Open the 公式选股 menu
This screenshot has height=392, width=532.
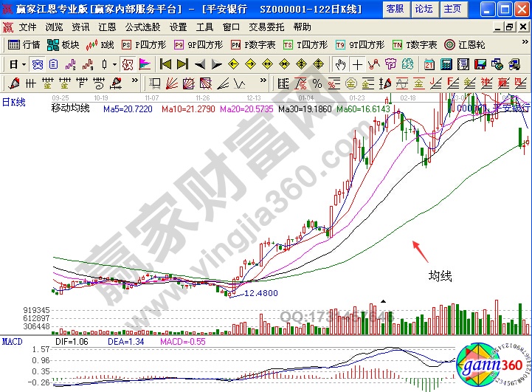(142, 27)
